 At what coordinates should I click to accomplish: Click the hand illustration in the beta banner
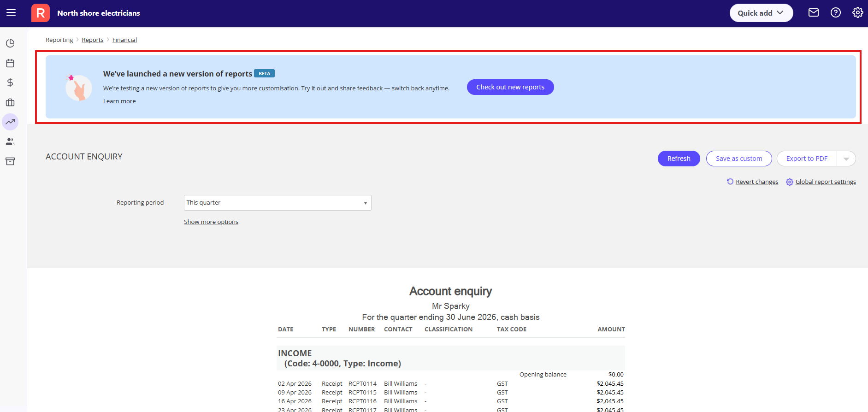tap(78, 88)
